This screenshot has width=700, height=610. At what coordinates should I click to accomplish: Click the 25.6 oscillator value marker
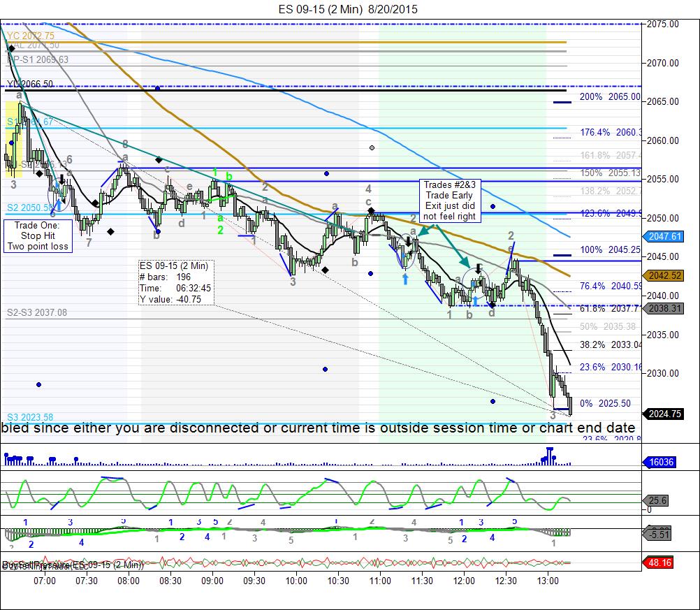[x=656, y=500]
